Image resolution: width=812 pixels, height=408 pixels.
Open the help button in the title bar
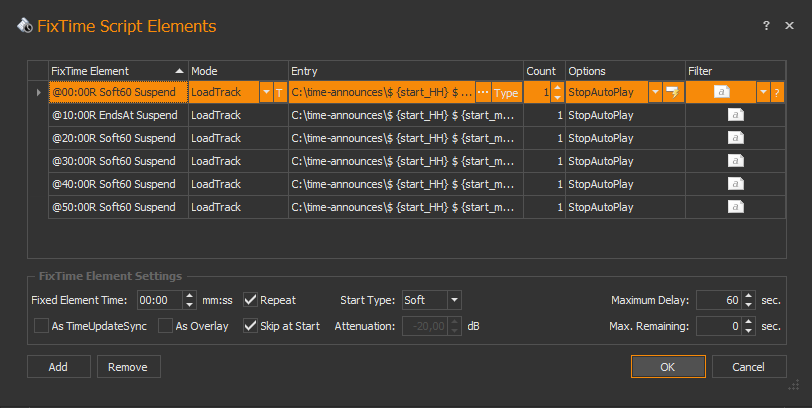pyautogui.click(x=766, y=26)
